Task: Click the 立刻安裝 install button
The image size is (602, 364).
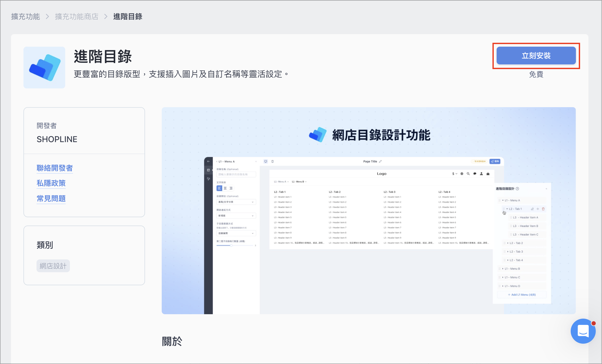Action: coord(536,56)
